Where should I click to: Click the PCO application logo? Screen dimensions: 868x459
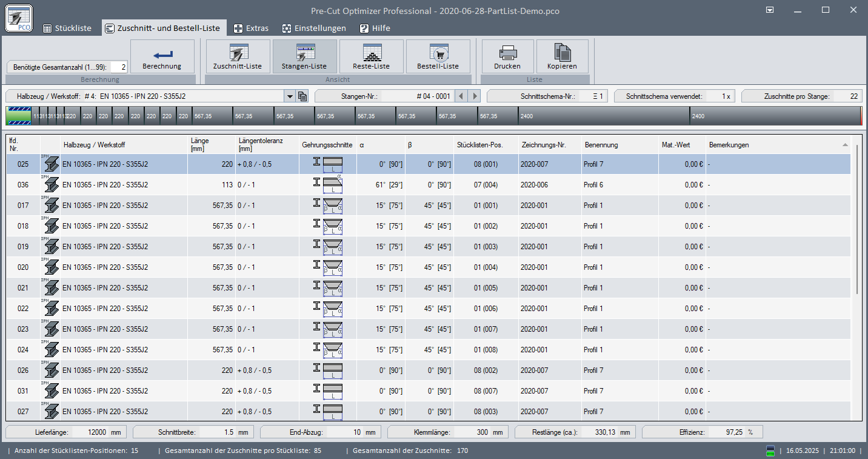click(19, 18)
